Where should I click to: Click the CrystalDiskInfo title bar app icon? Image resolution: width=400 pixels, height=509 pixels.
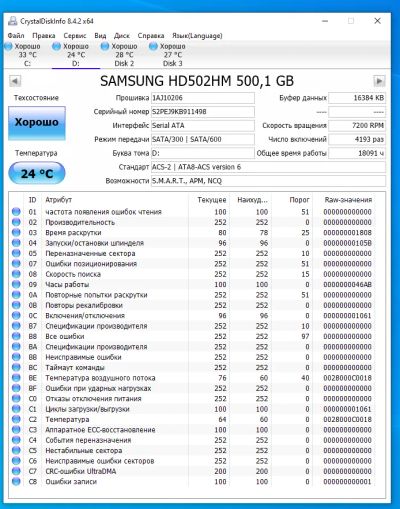(12, 21)
